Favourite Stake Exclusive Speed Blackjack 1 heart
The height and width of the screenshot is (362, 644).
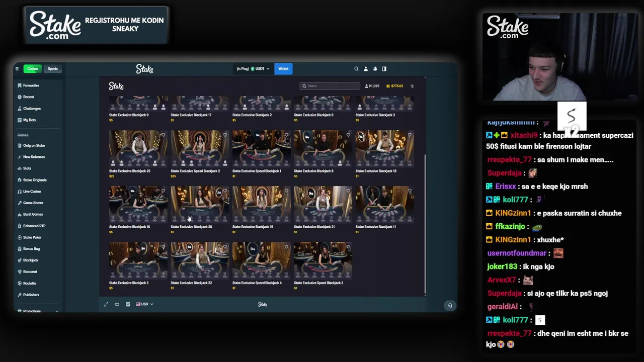click(x=286, y=135)
